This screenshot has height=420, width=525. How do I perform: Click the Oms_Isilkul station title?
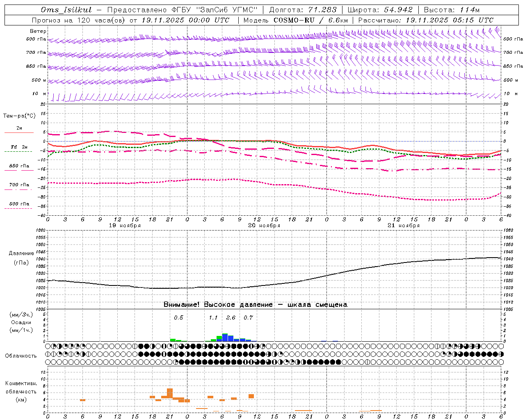click(x=66, y=10)
